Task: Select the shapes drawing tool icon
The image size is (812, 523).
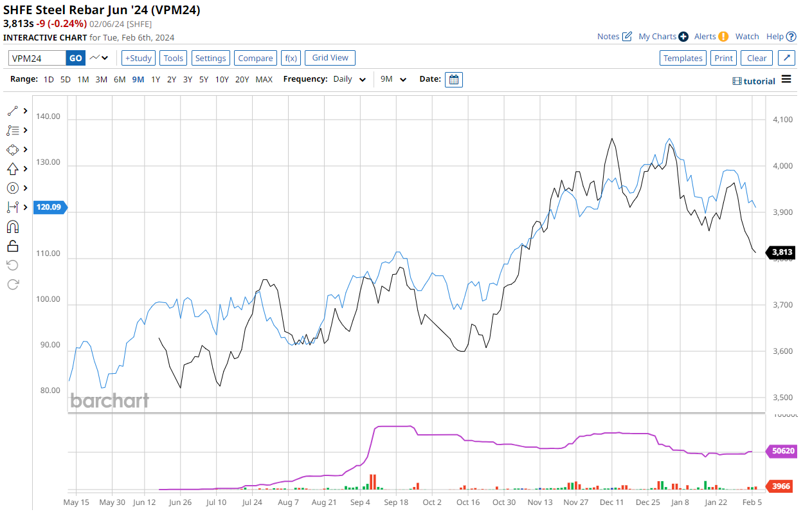Action: (x=12, y=150)
